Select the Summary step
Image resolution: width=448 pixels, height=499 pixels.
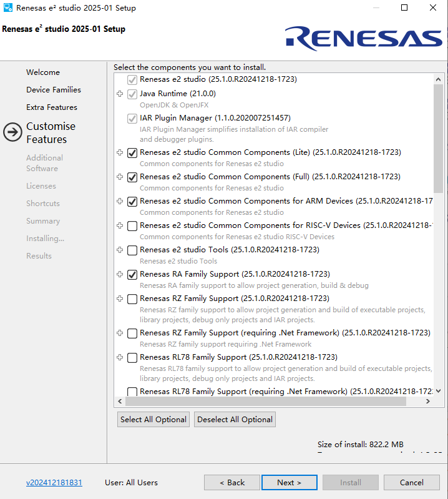43,221
